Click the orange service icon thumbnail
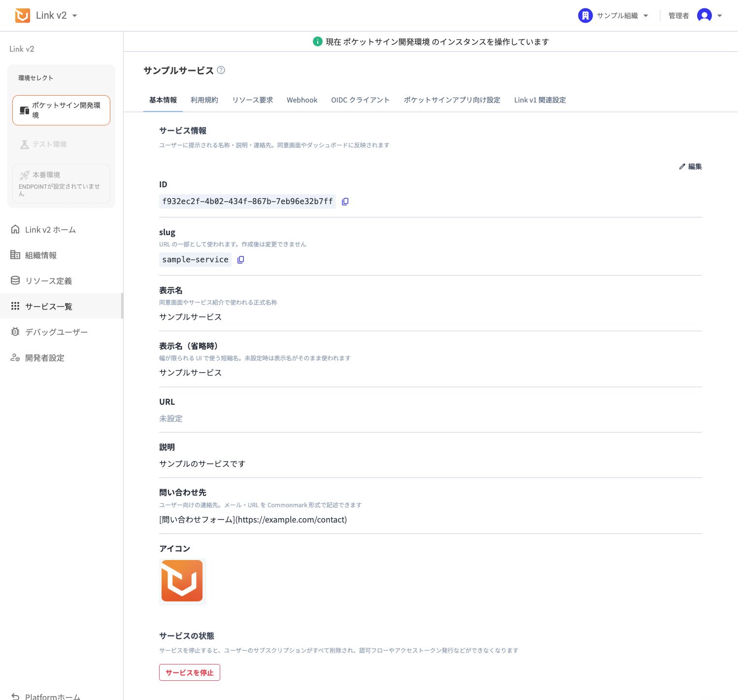 [x=182, y=581]
